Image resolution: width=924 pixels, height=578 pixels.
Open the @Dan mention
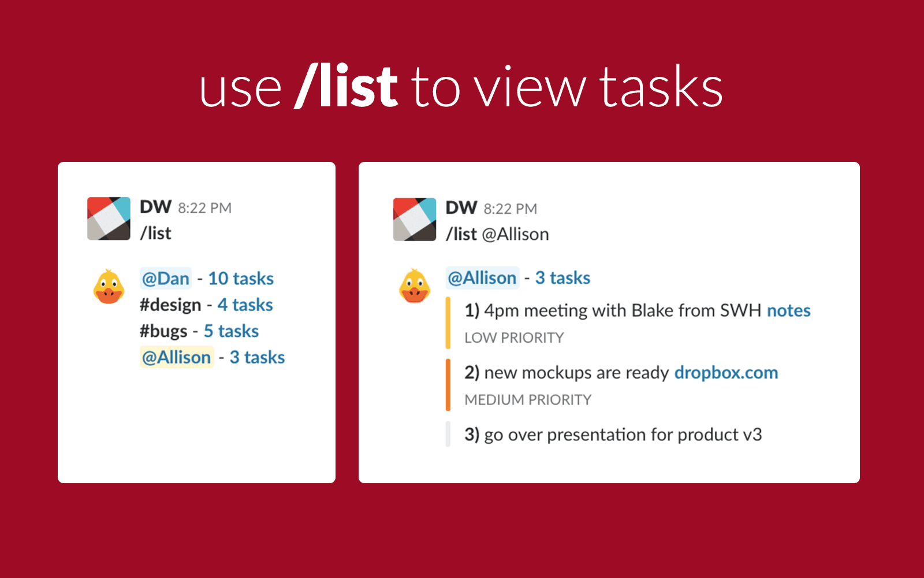click(166, 279)
